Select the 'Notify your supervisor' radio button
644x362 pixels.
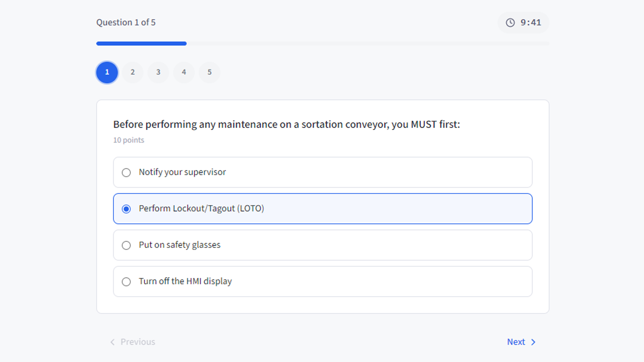126,172
